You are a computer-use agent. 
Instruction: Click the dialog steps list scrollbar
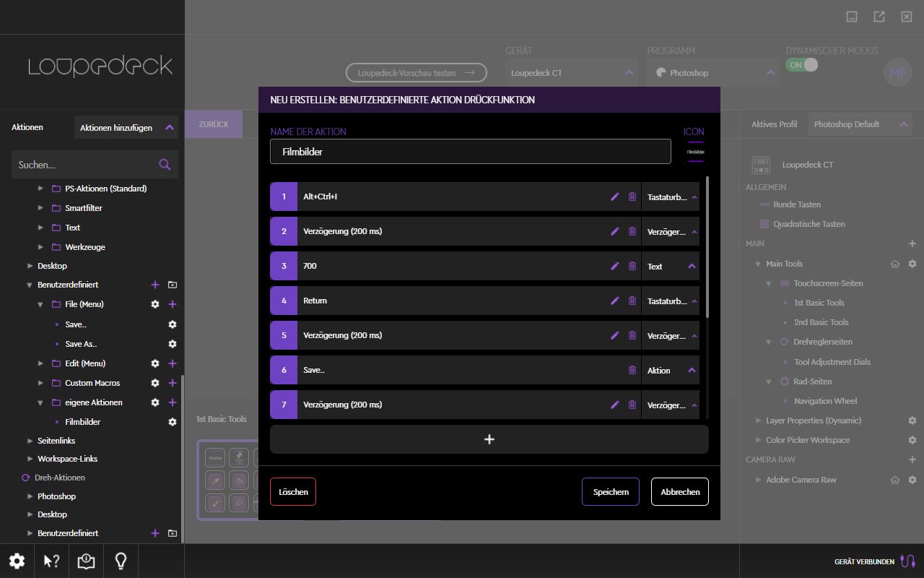707,246
